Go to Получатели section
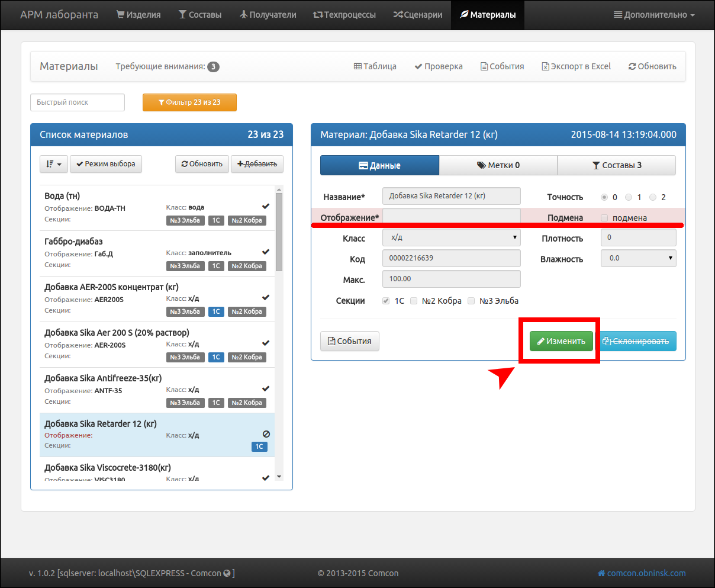 268,15
